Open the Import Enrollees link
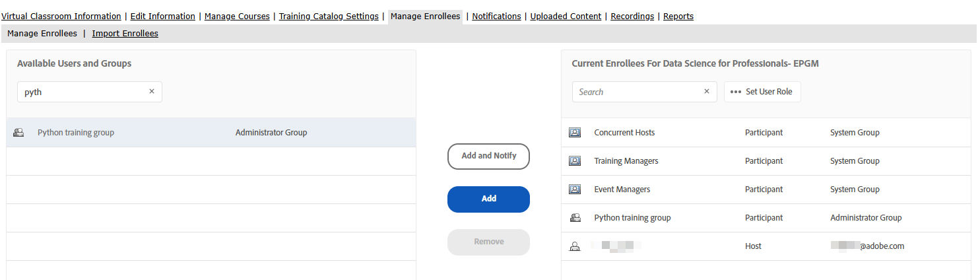Screen dimensions: 980x280 click(125, 33)
